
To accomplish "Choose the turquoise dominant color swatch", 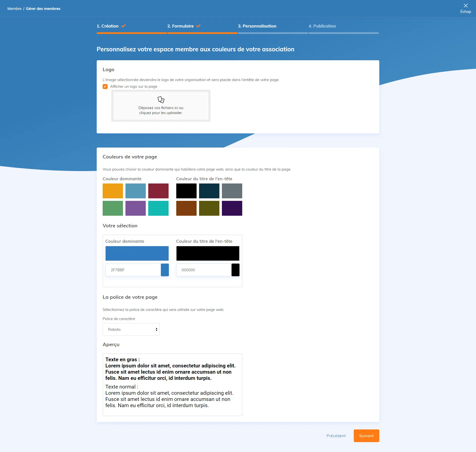I will click(x=158, y=208).
